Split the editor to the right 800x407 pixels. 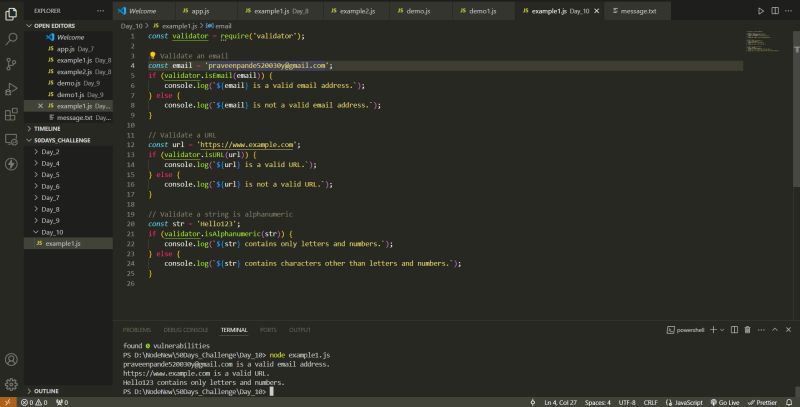tap(774, 10)
